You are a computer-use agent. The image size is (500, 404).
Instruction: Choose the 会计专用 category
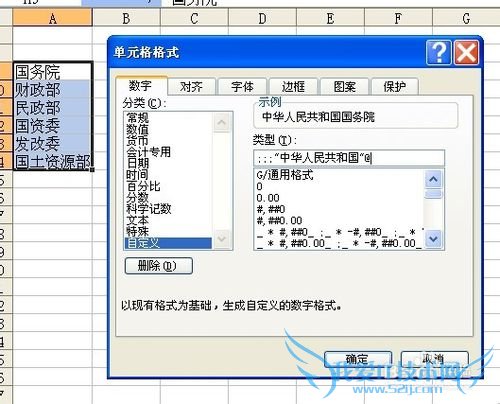tap(168, 152)
